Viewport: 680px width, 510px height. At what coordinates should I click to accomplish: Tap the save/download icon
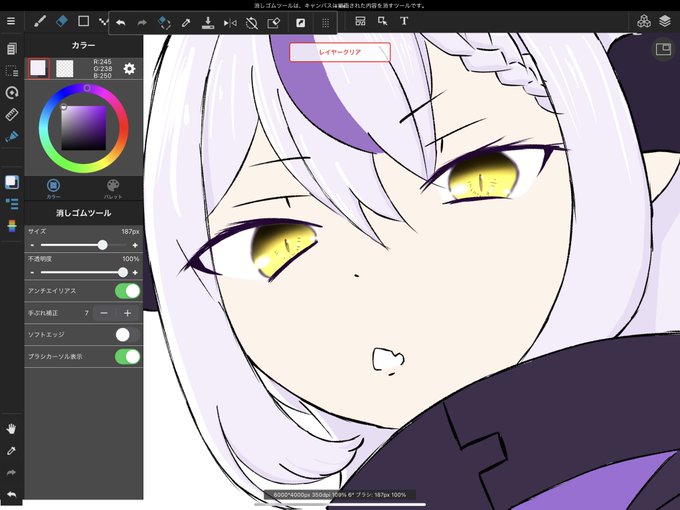pos(208,23)
